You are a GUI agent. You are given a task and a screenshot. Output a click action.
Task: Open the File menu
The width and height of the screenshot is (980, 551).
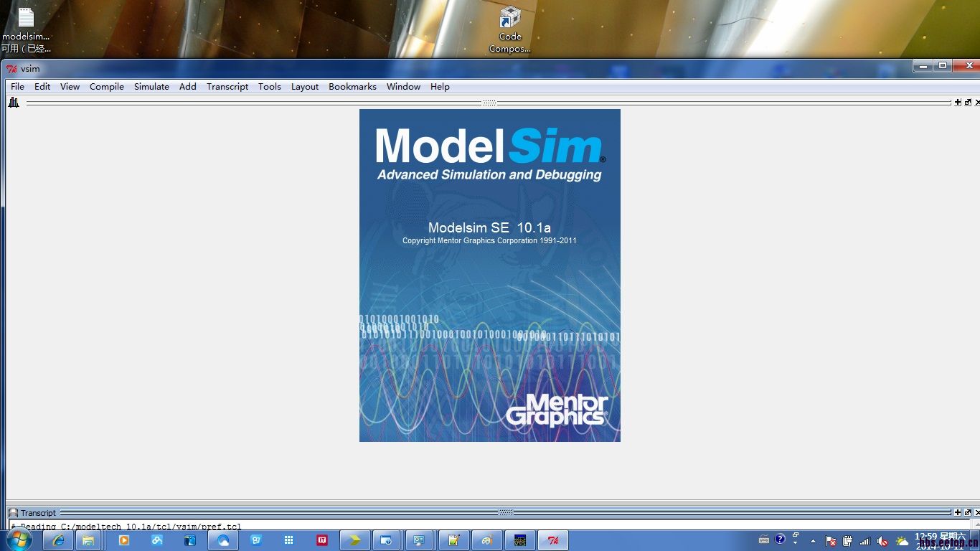[x=17, y=87]
